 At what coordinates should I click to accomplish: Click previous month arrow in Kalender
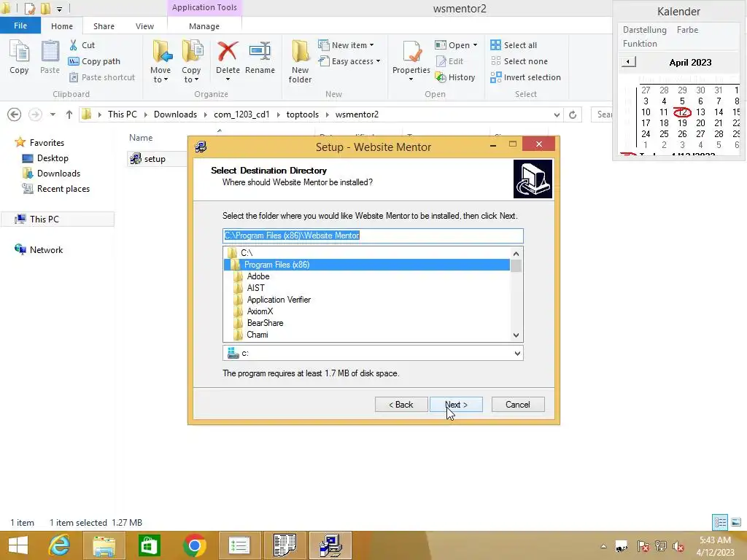tap(628, 62)
